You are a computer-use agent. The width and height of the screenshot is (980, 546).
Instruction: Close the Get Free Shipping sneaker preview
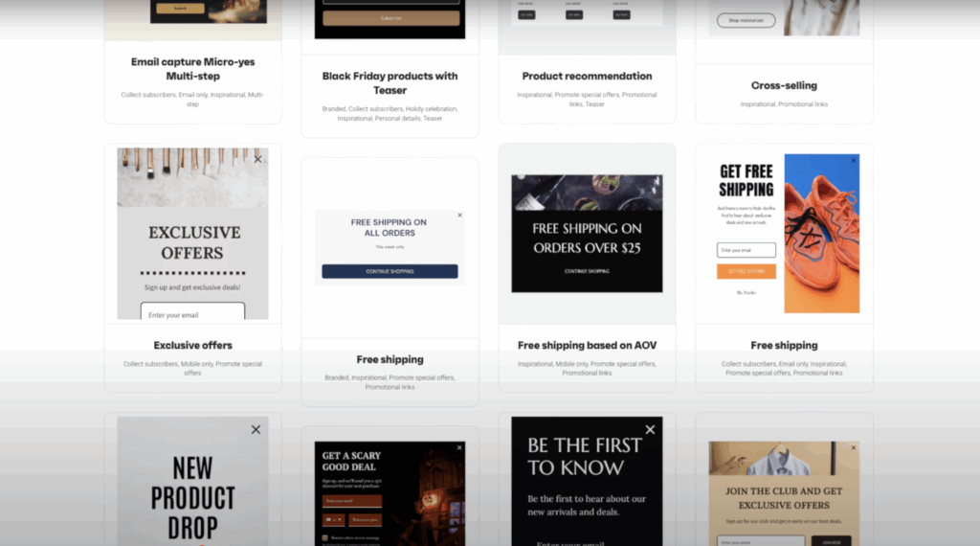pos(854,161)
